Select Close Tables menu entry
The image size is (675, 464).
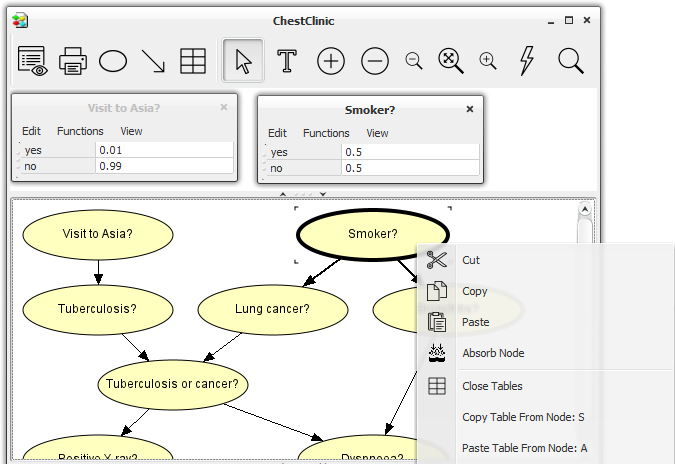(x=492, y=386)
